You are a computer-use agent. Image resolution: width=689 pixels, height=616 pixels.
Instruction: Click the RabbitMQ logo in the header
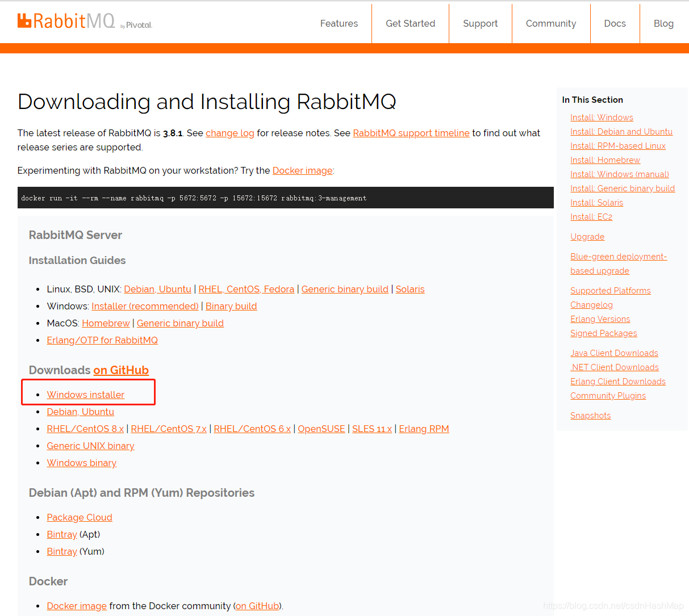[x=85, y=22]
